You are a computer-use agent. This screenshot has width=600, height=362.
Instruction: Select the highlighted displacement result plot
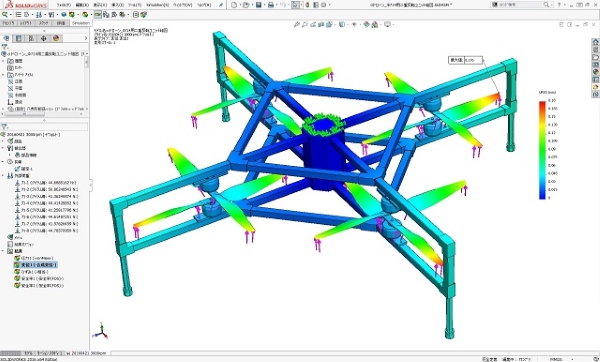click(35, 265)
